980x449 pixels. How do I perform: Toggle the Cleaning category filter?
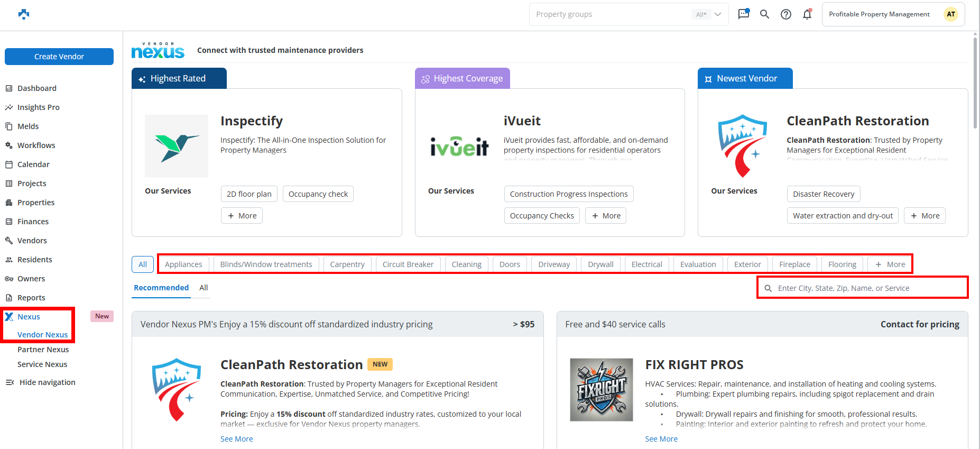(466, 264)
